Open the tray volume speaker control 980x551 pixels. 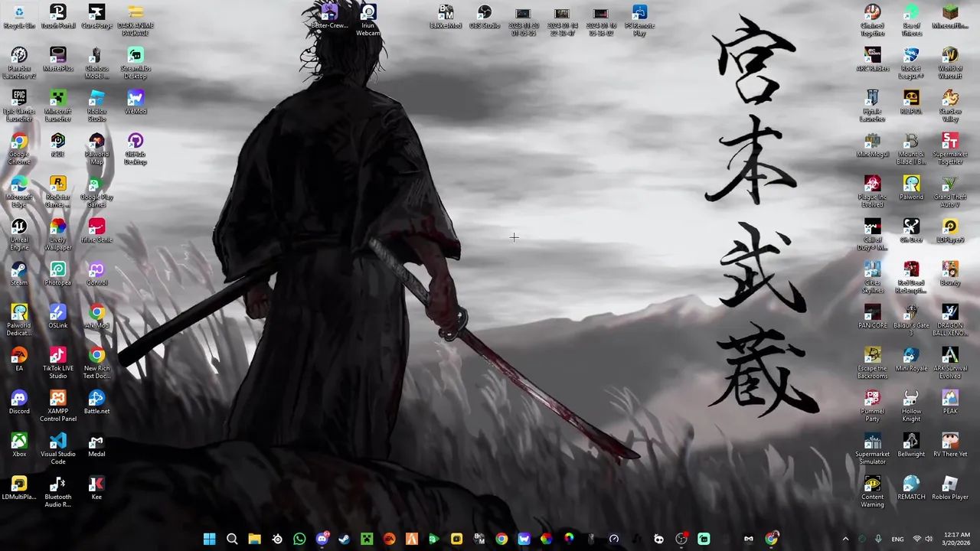(929, 540)
